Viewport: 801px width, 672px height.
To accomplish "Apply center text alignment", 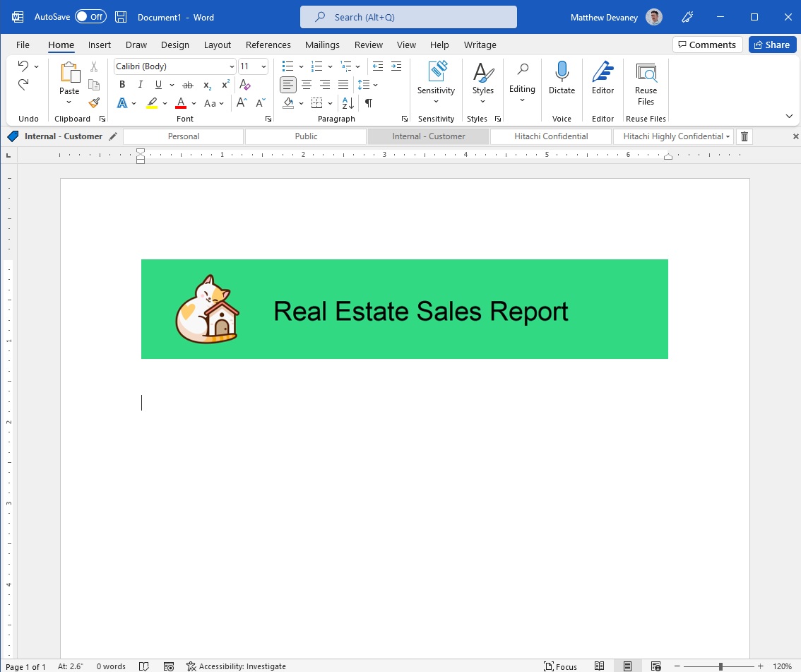I will (x=307, y=84).
